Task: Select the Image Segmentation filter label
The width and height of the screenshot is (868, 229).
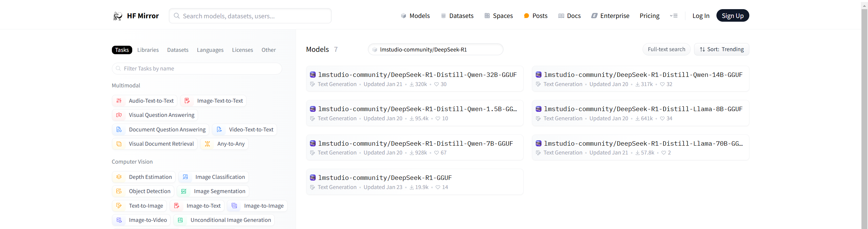Action: coord(219,191)
